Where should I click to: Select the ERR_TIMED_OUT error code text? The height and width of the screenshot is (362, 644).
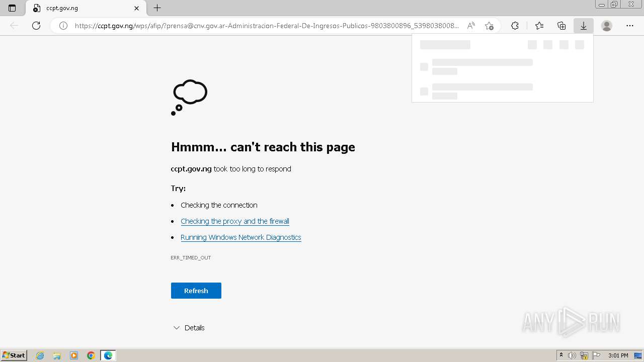point(191,257)
